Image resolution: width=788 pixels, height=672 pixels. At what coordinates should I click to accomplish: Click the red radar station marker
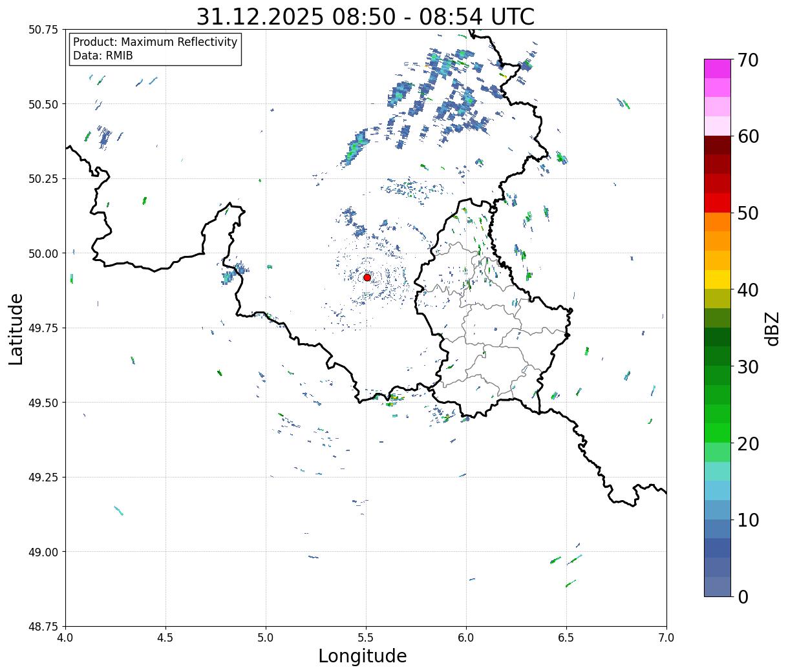pyautogui.click(x=367, y=277)
